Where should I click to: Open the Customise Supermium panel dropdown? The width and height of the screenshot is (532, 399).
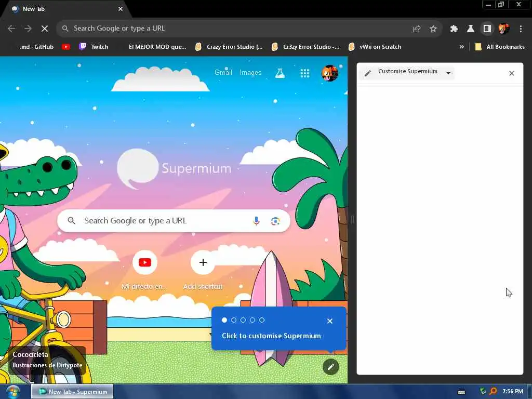[408, 72]
